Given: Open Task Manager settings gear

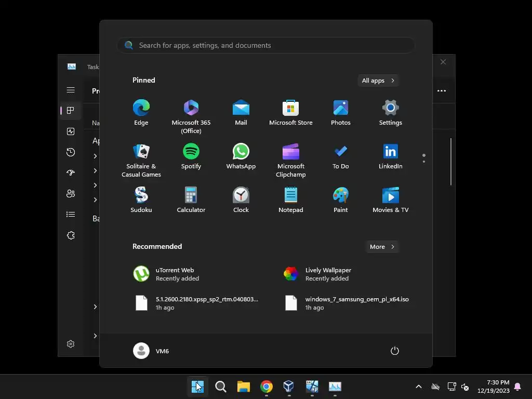Looking at the screenshot, I should [71, 344].
